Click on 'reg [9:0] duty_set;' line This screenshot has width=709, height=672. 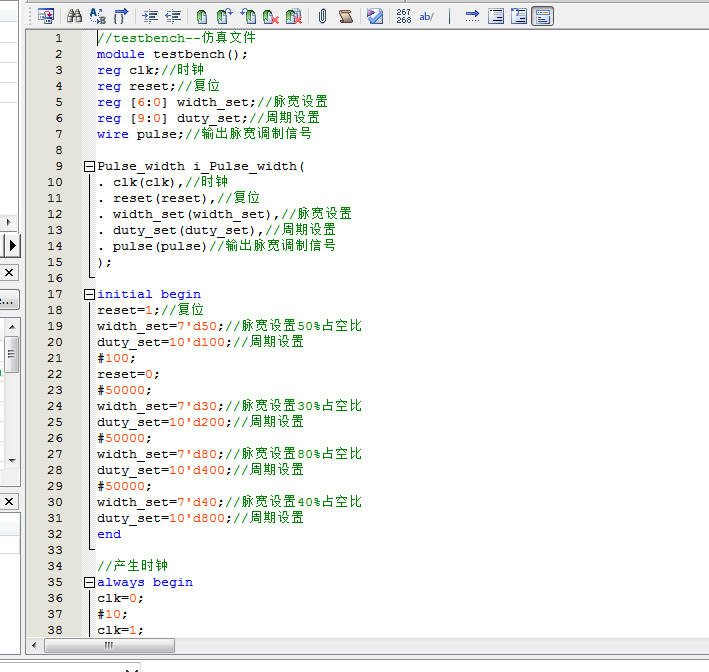173,118
